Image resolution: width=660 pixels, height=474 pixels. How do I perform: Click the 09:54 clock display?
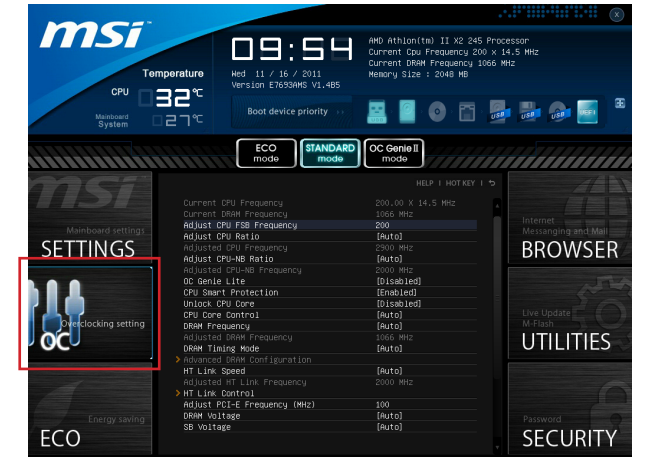point(293,49)
